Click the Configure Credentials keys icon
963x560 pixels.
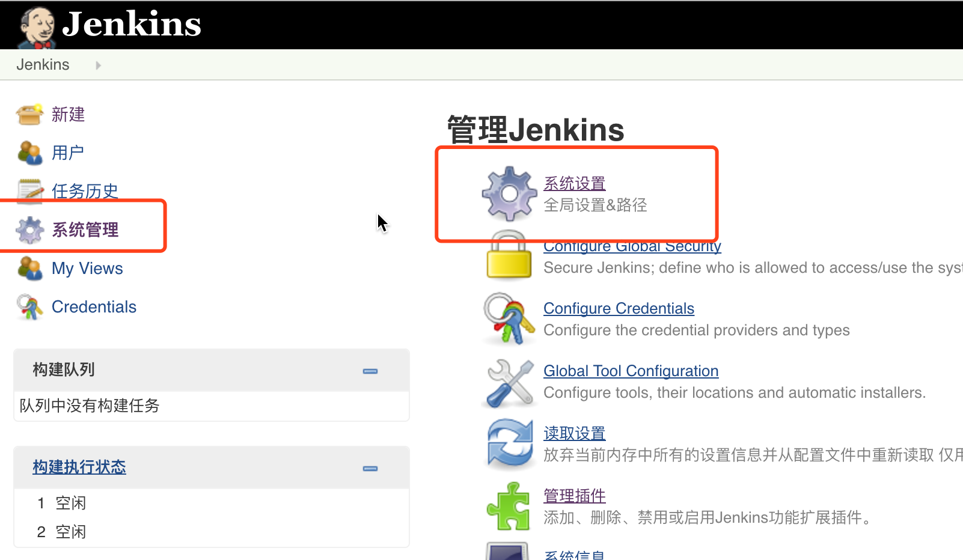coord(509,318)
